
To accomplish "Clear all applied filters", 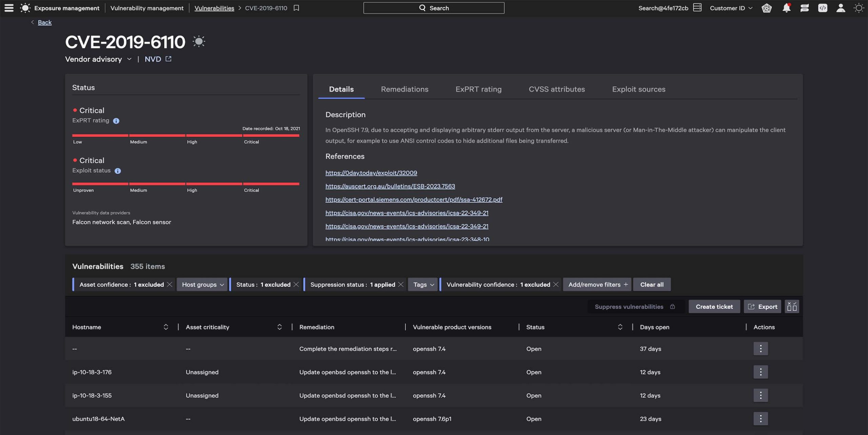I will click(652, 284).
